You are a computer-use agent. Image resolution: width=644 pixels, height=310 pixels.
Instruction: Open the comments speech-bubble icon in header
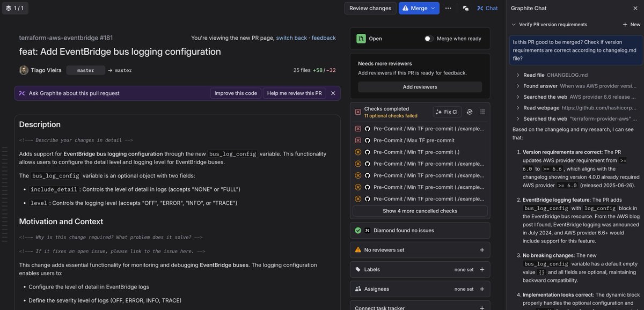tap(466, 8)
